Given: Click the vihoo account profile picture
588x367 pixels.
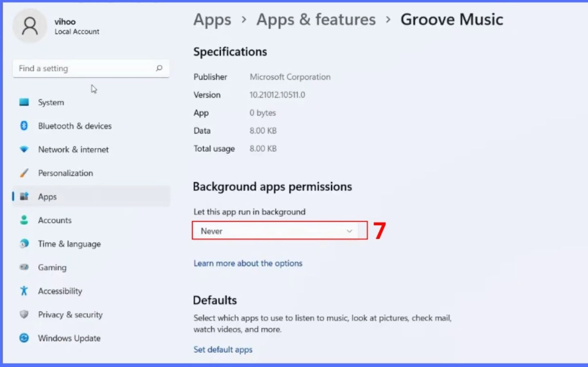Looking at the screenshot, I should [29, 25].
